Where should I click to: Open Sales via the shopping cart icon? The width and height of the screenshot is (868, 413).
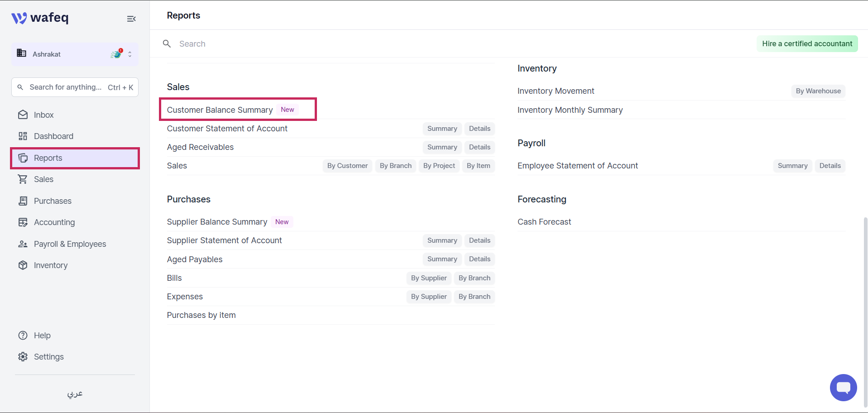tap(23, 179)
